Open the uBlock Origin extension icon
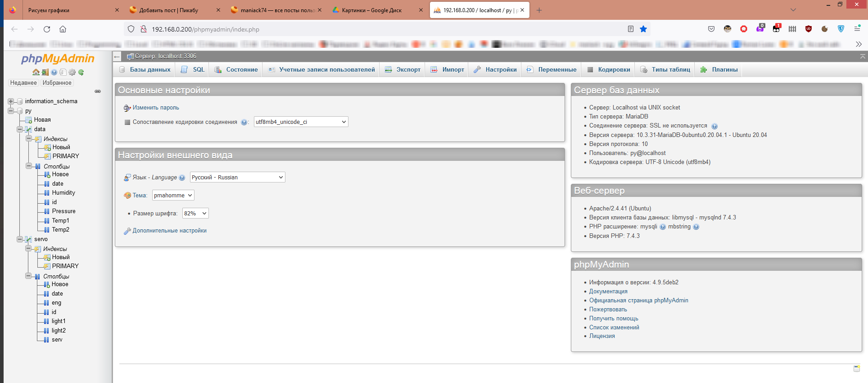The height and width of the screenshot is (383, 868). [809, 29]
